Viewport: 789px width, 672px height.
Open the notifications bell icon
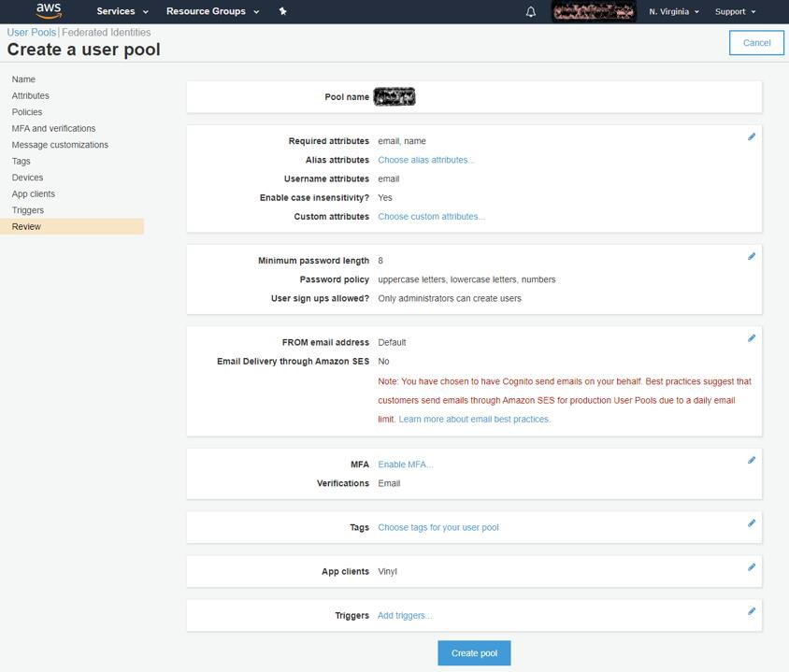(531, 12)
